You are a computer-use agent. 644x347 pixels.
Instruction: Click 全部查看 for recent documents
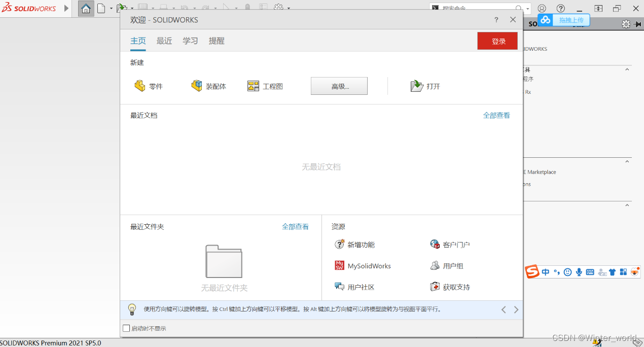496,116
